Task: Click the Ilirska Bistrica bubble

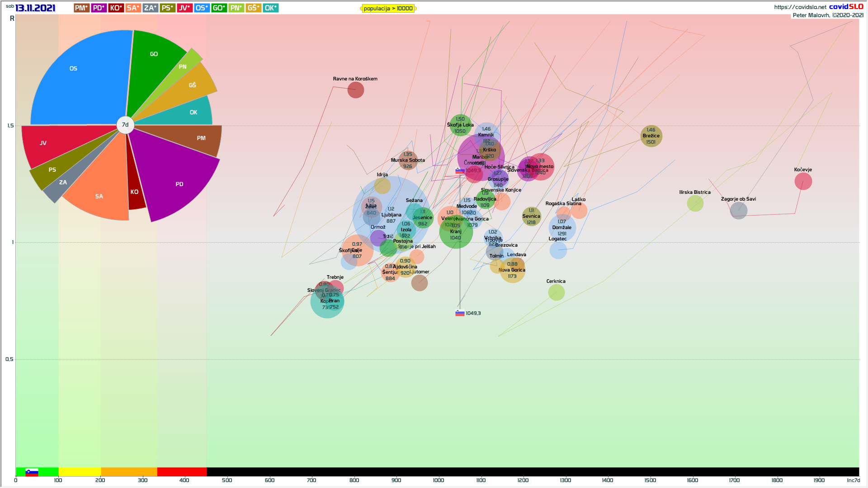Action: click(695, 203)
